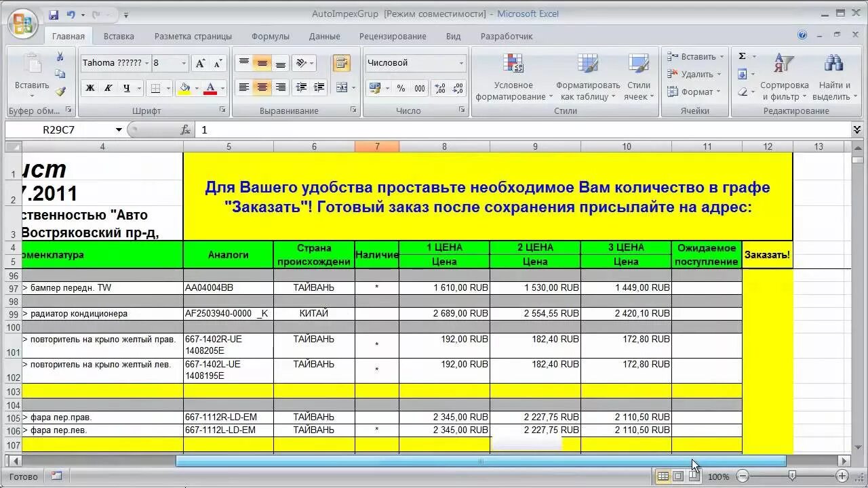Open Стили ячеек gallery
Image resolution: width=868 pixels, height=488 pixels.
[639, 77]
